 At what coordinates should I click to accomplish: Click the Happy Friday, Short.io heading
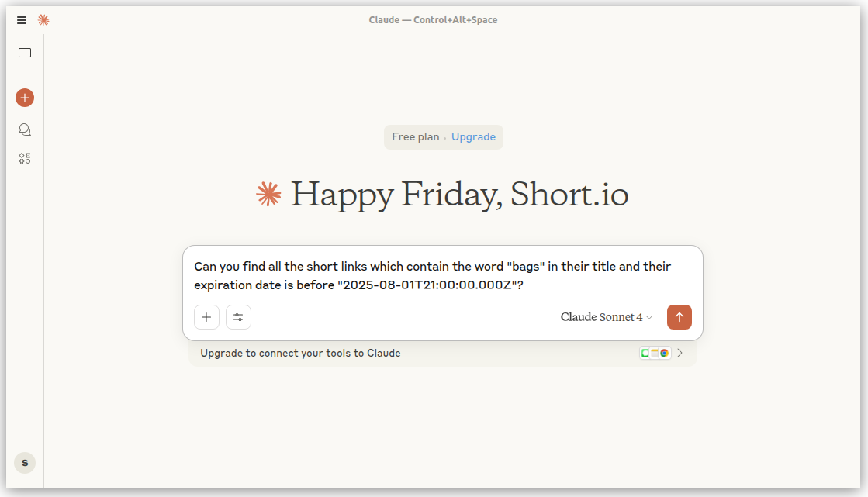[x=459, y=195]
